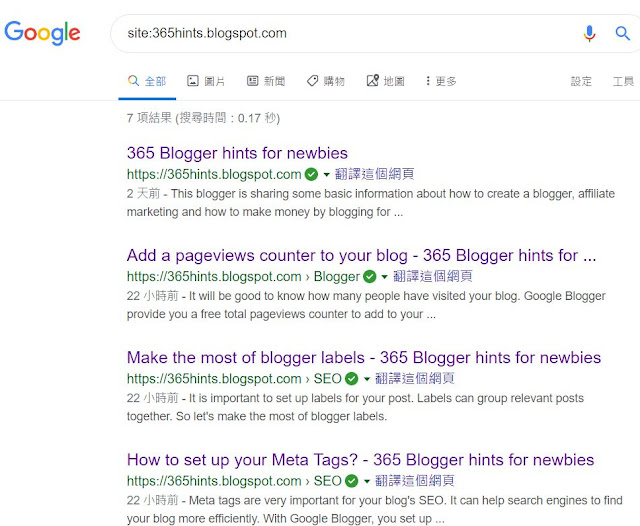The width and height of the screenshot is (640, 526).
Task: Click the blue search magnifier button
Action: coord(622,33)
